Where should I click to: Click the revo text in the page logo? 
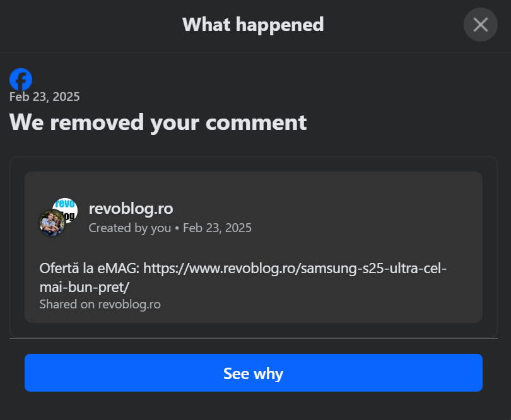(65, 204)
